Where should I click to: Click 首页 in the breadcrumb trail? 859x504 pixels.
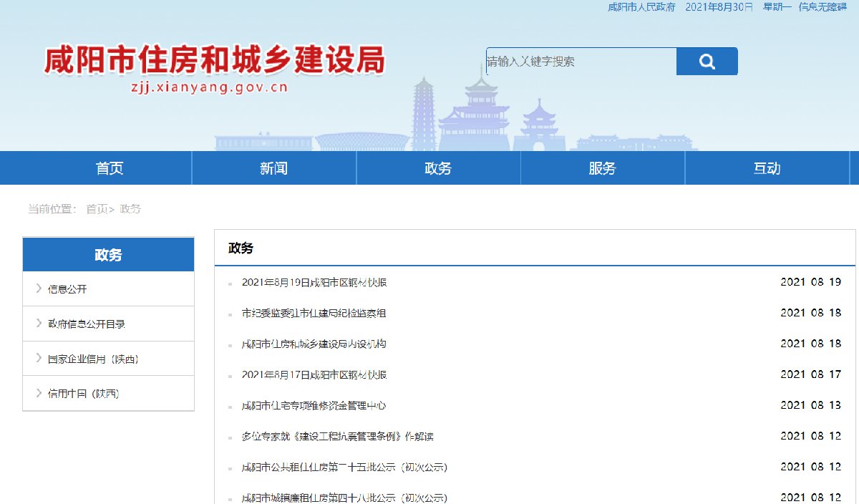(x=97, y=209)
